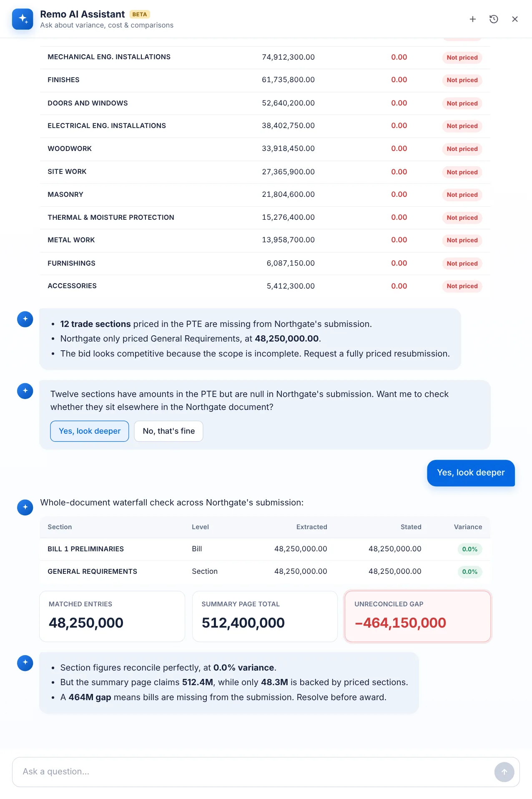This screenshot has width=532, height=799.
Task: Click the 0.00 value in Masonry row
Action: [399, 195]
